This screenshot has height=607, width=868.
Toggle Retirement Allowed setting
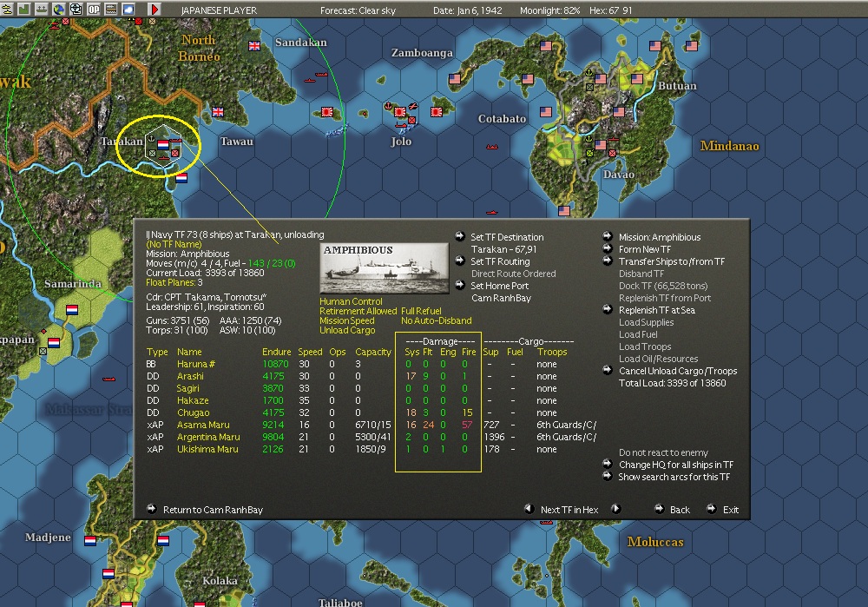tap(358, 311)
